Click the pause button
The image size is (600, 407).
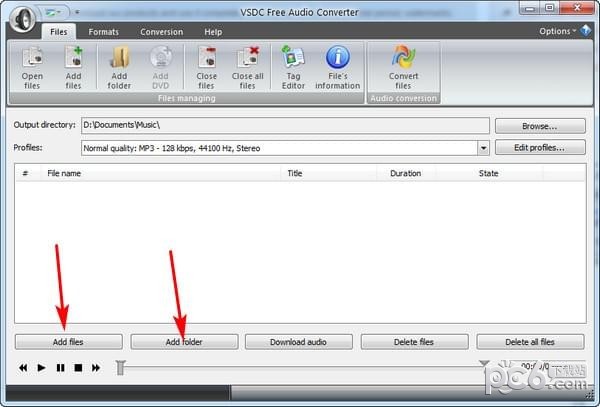coord(60,368)
